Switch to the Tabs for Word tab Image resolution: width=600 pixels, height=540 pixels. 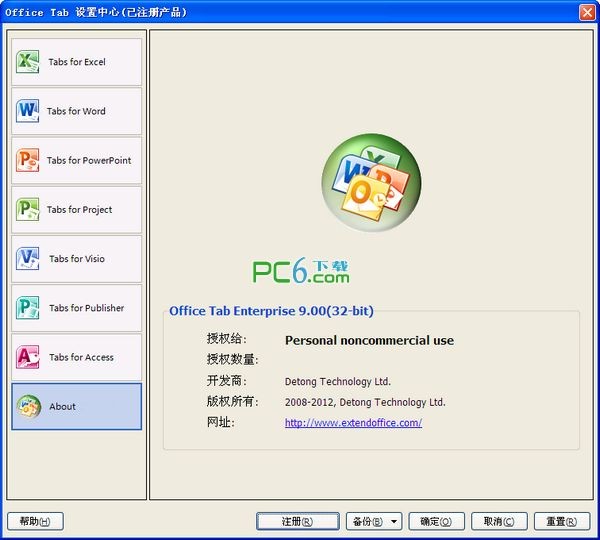[77, 111]
